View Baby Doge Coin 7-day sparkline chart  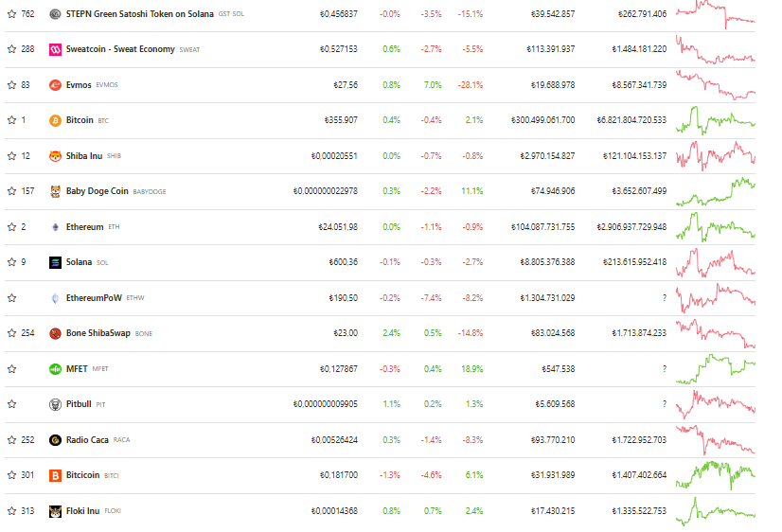[x=716, y=191]
